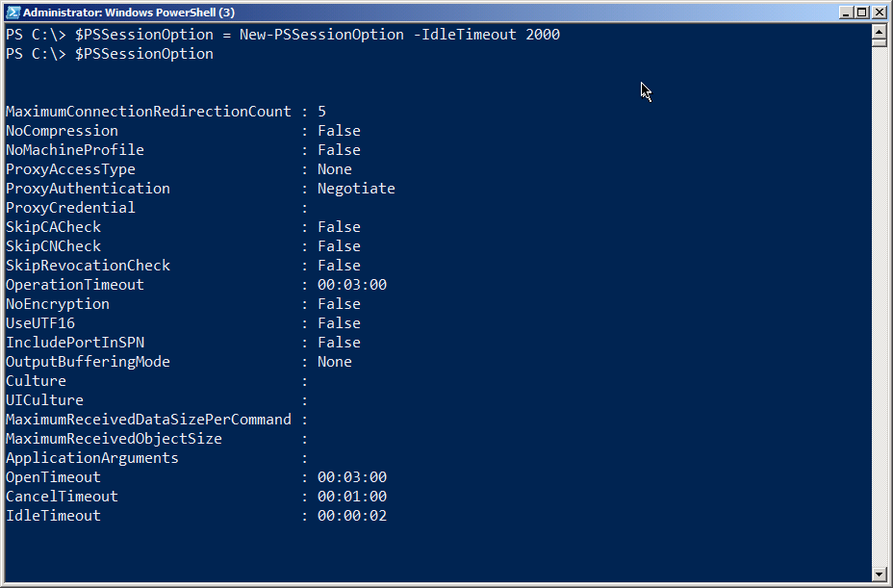The width and height of the screenshot is (893, 588).
Task: Minimize the PowerShell window
Action: pyautogui.click(x=846, y=13)
